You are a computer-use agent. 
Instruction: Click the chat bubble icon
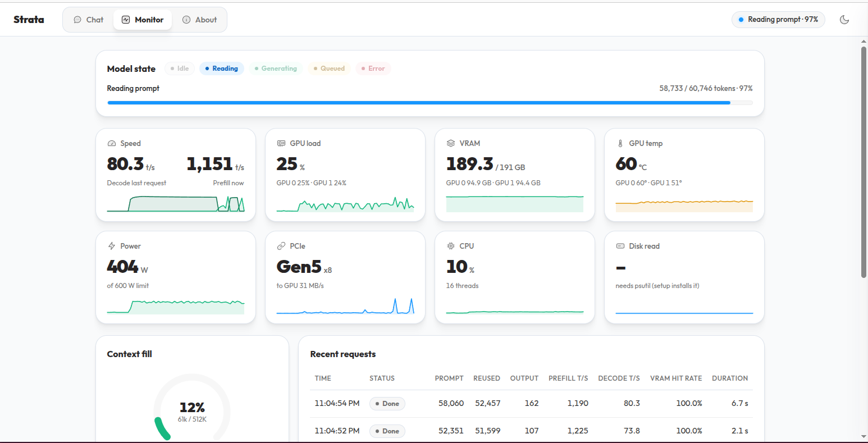coord(77,20)
